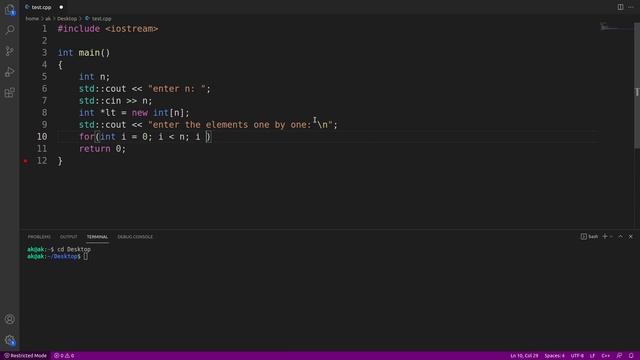Expand the test.cpp breadcrumb segment
Image resolution: width=640 pixels, height=360 pixels.
point(101,19)
